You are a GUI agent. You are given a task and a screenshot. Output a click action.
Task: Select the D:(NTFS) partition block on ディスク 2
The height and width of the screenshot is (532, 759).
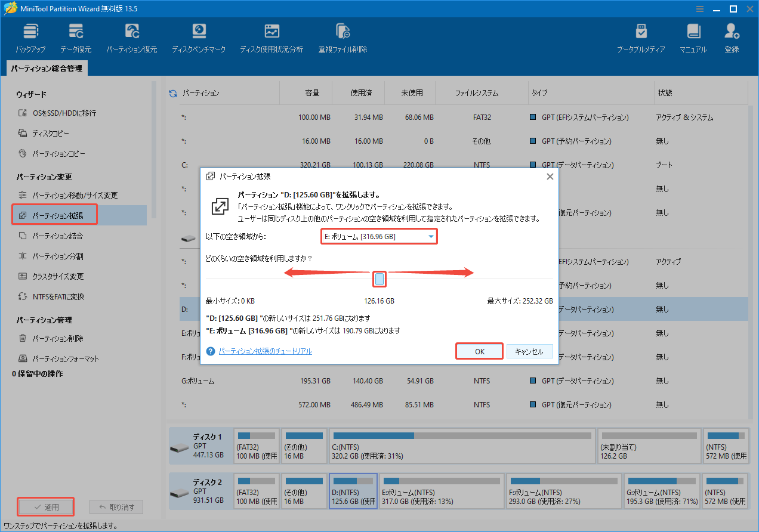coord(353,491)
